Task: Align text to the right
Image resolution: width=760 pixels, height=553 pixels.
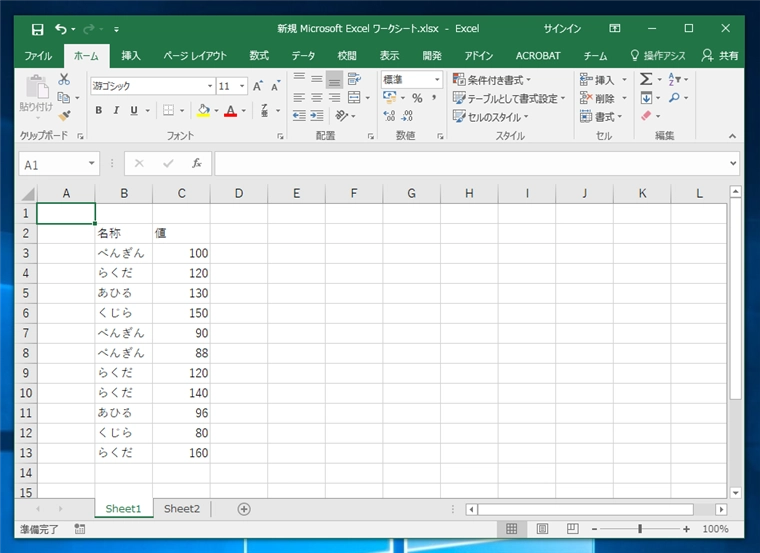Action: [334, 97]
